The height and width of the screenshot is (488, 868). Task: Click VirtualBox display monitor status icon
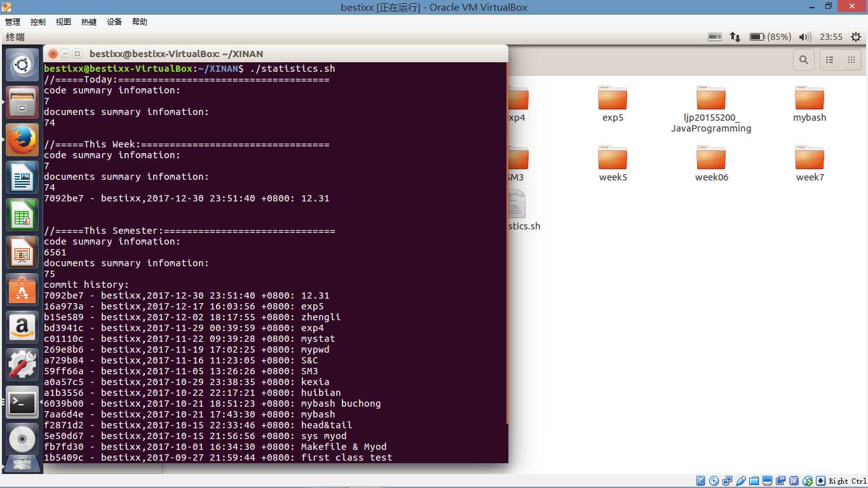(768, 481)
